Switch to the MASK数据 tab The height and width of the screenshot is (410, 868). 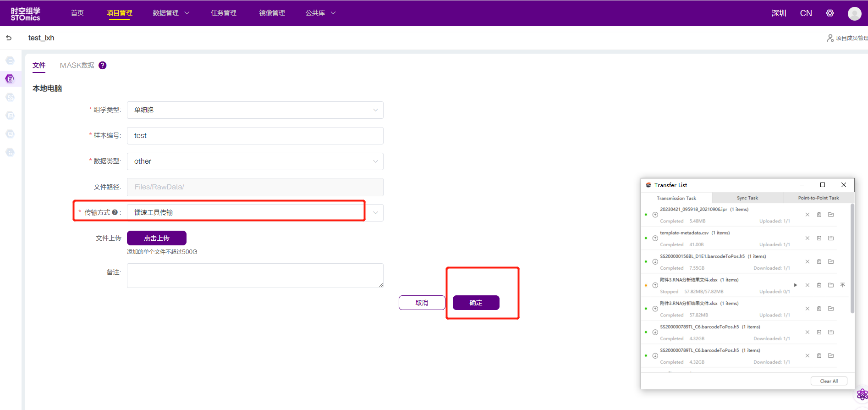[77, 66]
